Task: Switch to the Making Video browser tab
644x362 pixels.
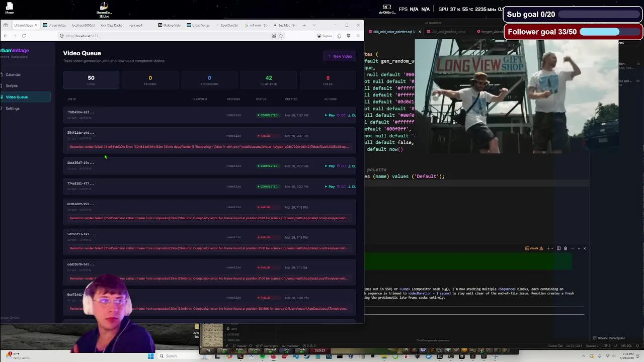Action: click(170, 25)
